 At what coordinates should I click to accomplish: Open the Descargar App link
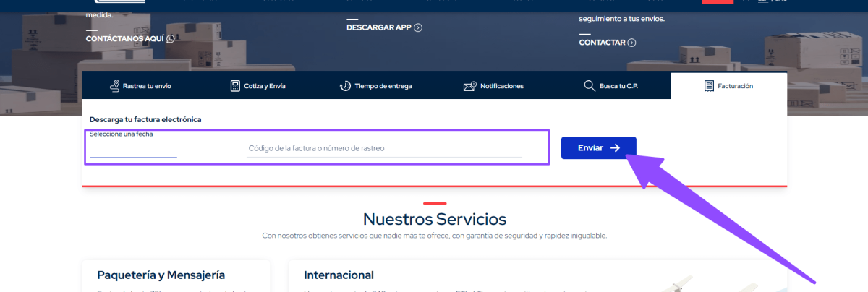pos(378,27)
